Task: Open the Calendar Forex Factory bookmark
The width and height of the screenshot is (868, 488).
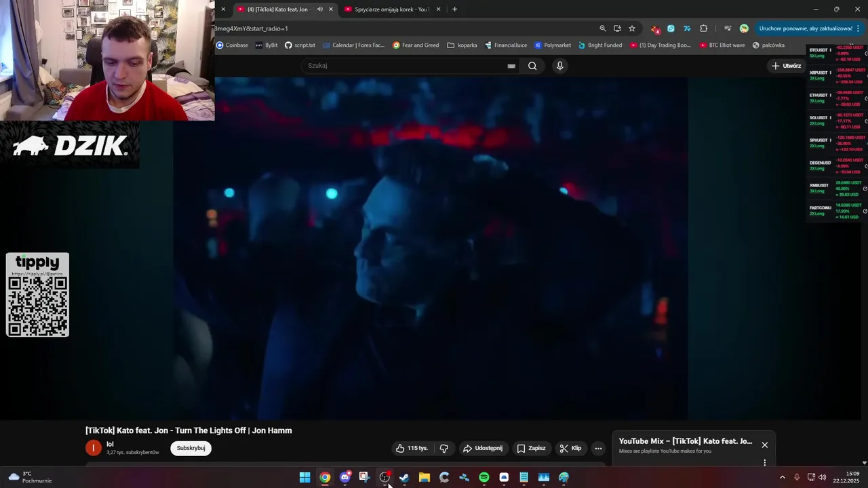Action: coord(354,45)
